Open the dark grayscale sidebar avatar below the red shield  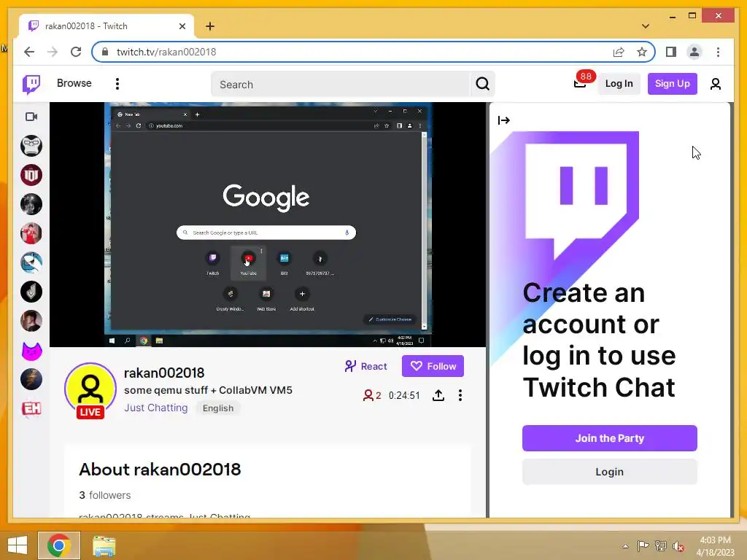pyautogui.click(x=31, y=204)
